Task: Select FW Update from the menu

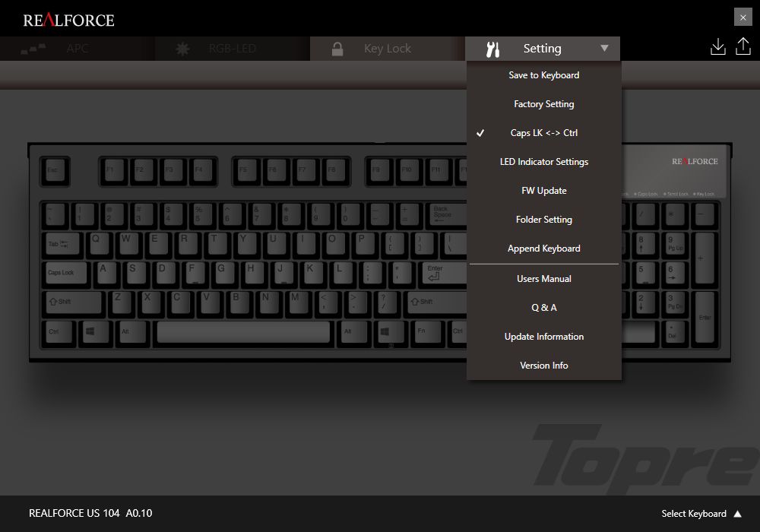Action: pos(544,191)
